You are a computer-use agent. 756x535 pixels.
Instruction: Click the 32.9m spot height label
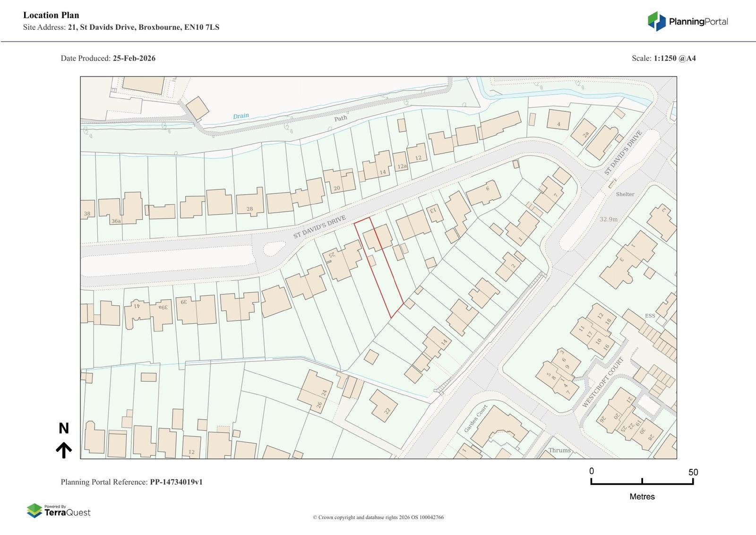coord(609,219)
